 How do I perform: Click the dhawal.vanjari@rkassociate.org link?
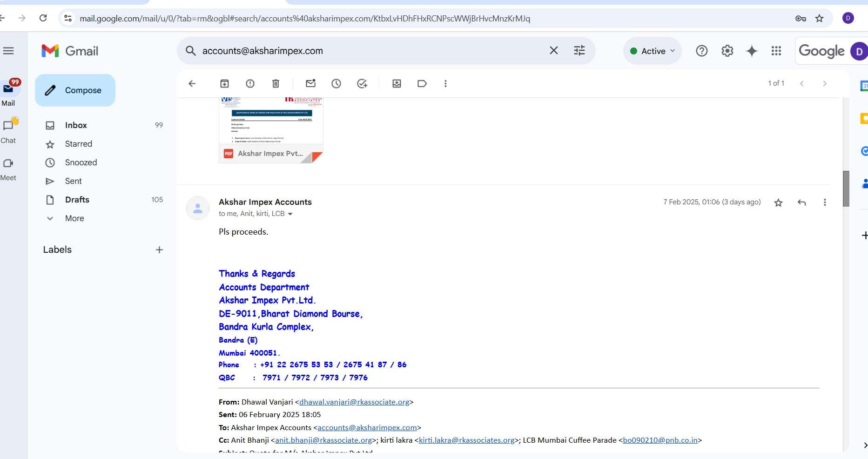point(354,402)
